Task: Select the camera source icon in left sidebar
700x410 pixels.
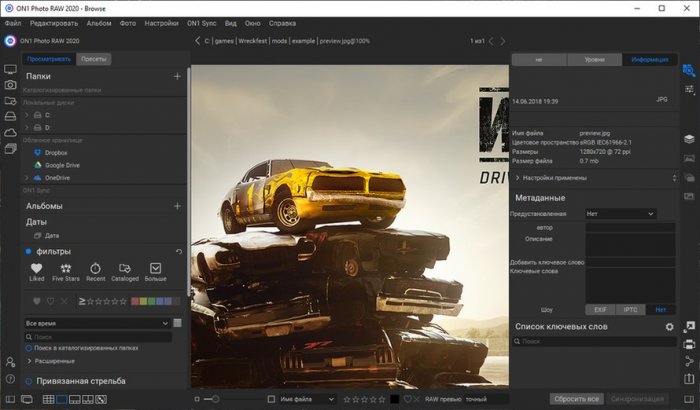Action: (10, 85)
